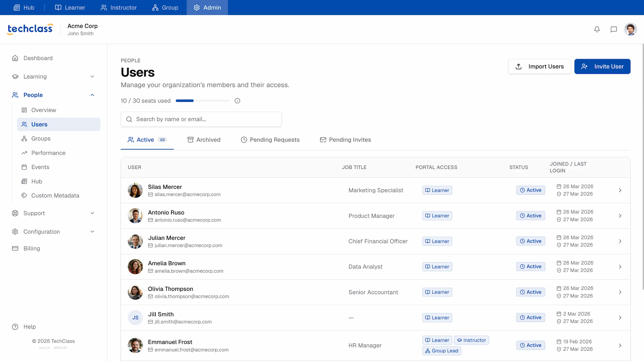Click John Smith's profile avatar
Screen dimensions: 644x362
(x=630, y=29)
